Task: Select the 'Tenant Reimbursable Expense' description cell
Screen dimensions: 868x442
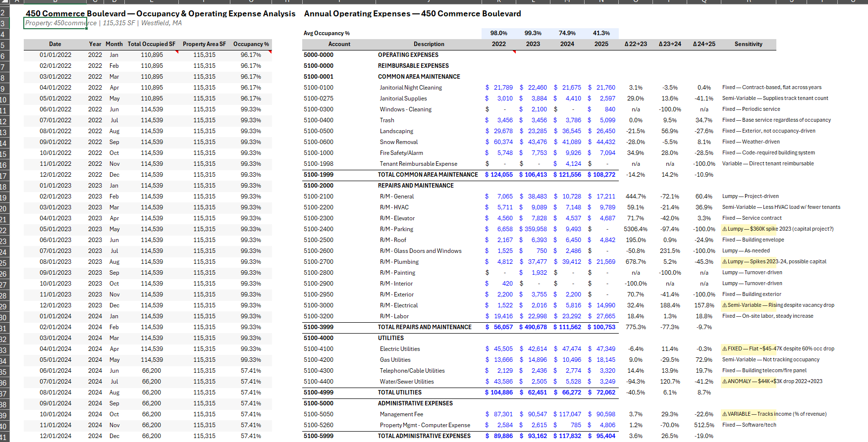Action: (x=419, y=164)
